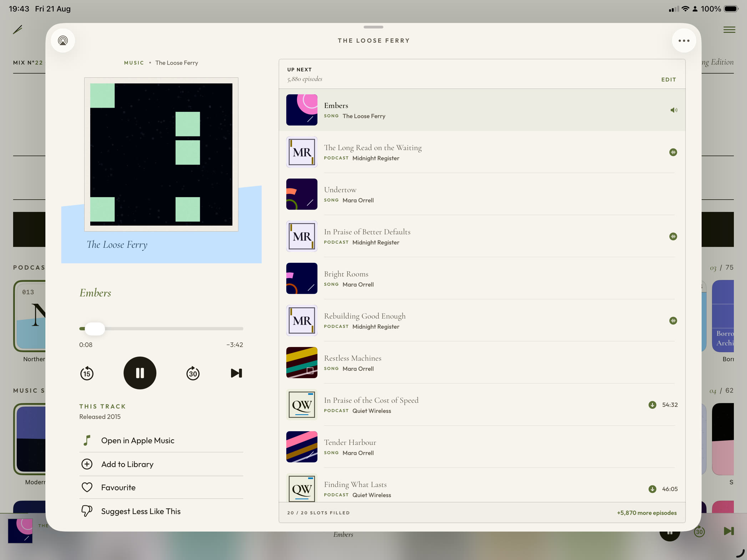Click the playback progress slider knob
This screenshot has width=747, height=560.
coord(95,329)
